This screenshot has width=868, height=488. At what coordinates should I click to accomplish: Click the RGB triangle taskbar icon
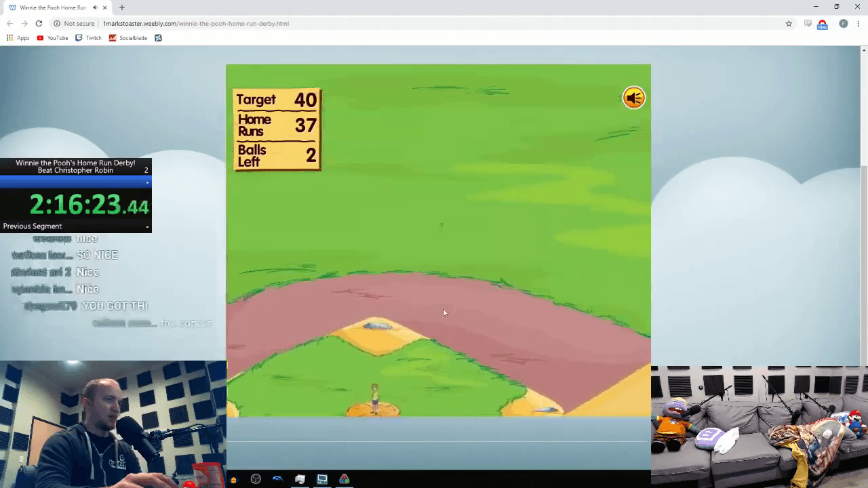(x=344, y=479)
